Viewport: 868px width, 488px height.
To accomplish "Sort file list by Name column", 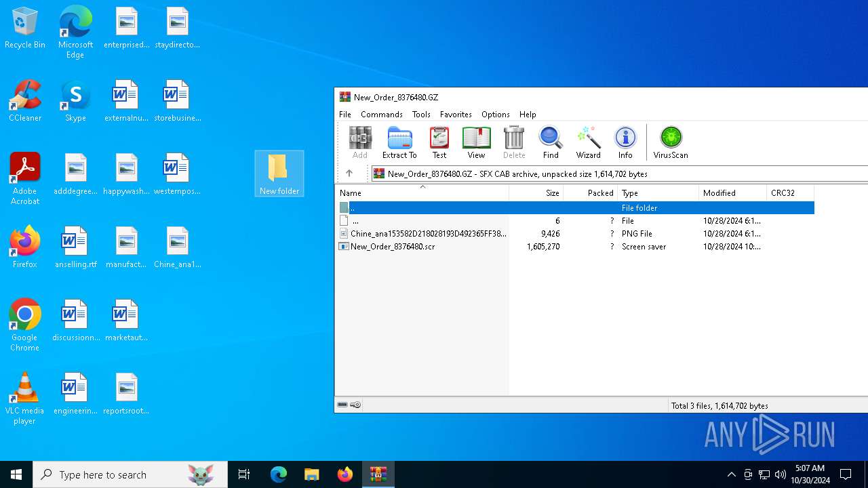I will pos(422,193).
